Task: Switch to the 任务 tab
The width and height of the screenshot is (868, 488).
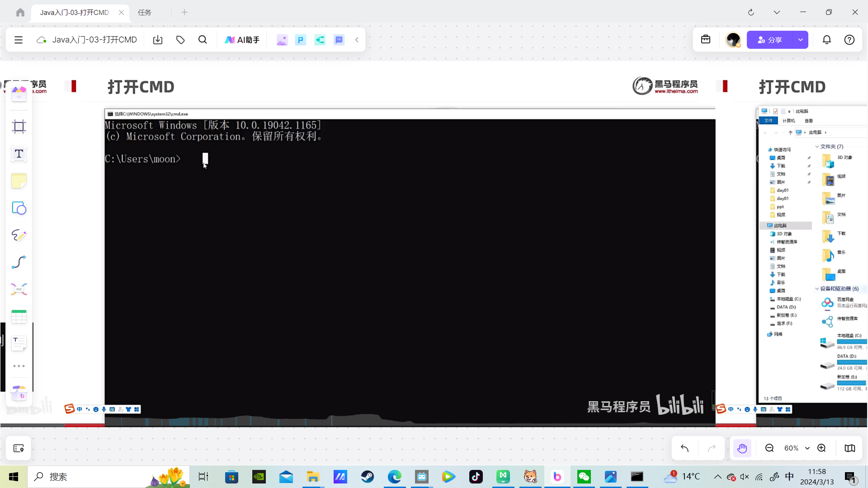Action: [x=145, y=12]
